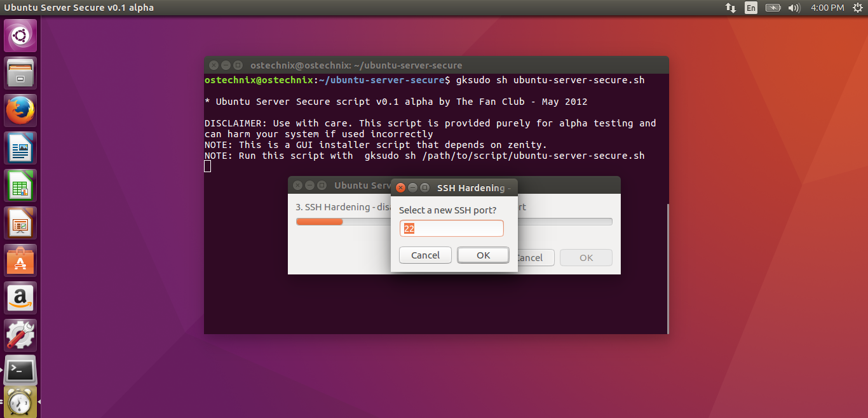Launch Firefox web browser

coord(21,111)
